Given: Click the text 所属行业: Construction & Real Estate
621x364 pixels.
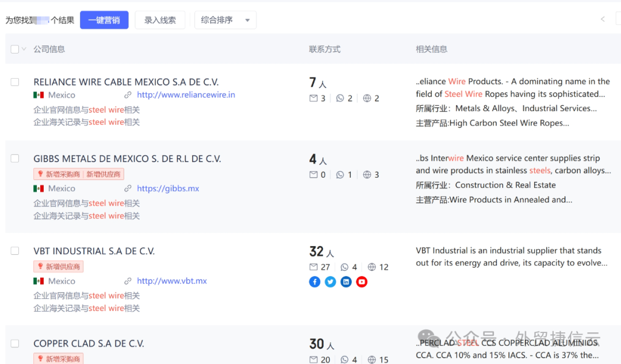Looking at the screenshot, I should point(485,185).
